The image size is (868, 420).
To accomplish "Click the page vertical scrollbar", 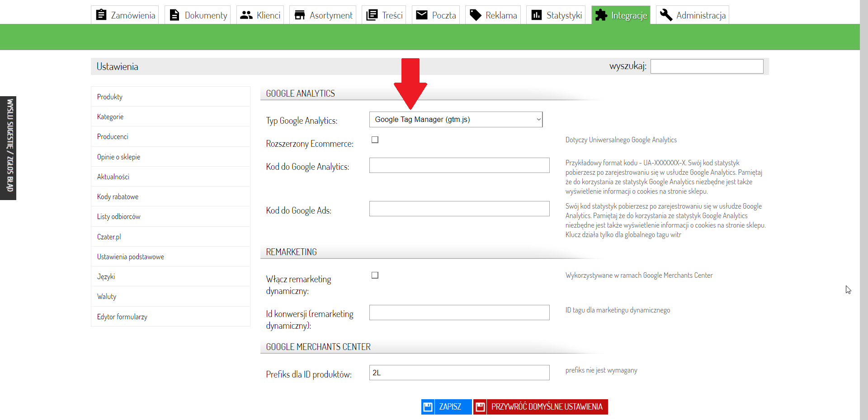I will [x=864, y=210].
